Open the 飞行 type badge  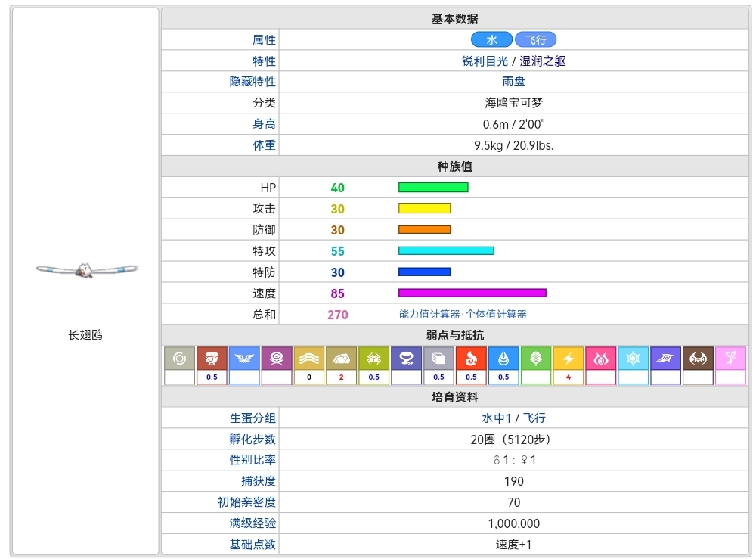point(536,39)
